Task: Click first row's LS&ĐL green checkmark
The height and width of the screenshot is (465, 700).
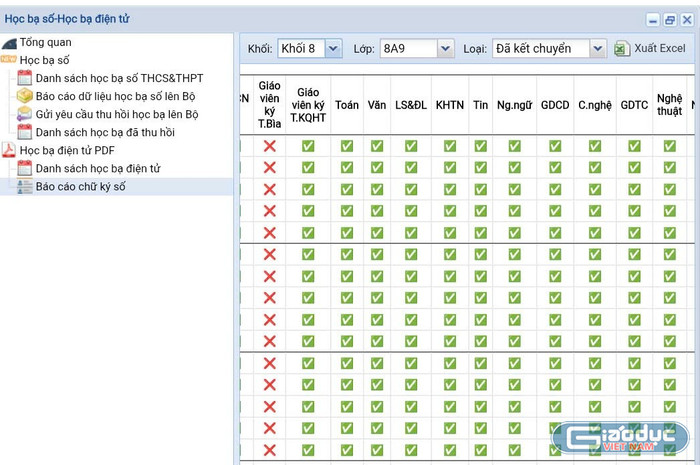Action: pyautogui.click(x=411, y=146)
